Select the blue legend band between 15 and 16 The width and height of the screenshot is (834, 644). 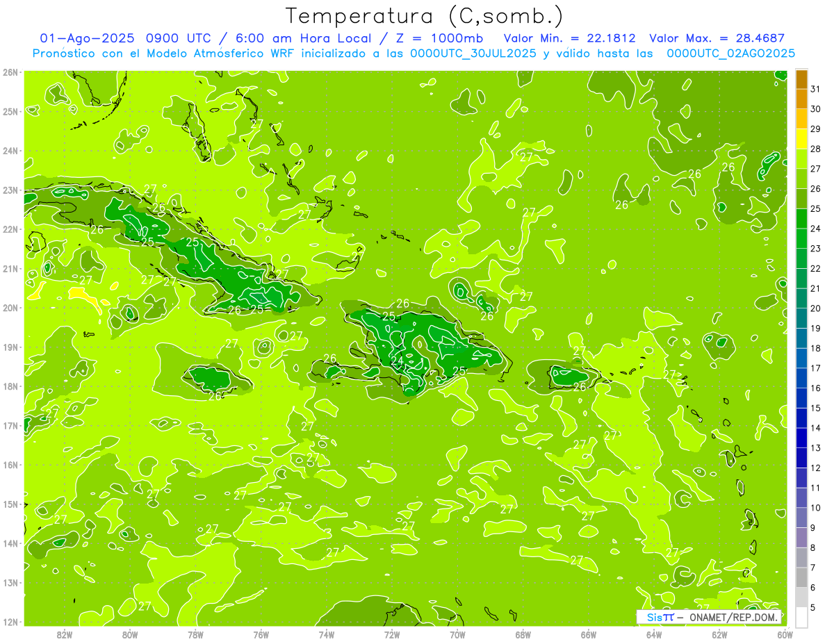801,398
